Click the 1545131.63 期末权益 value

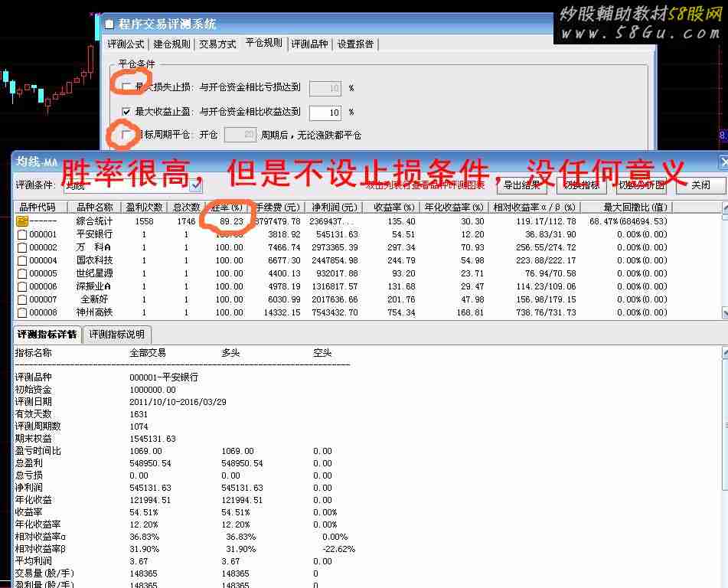[153, 439]
